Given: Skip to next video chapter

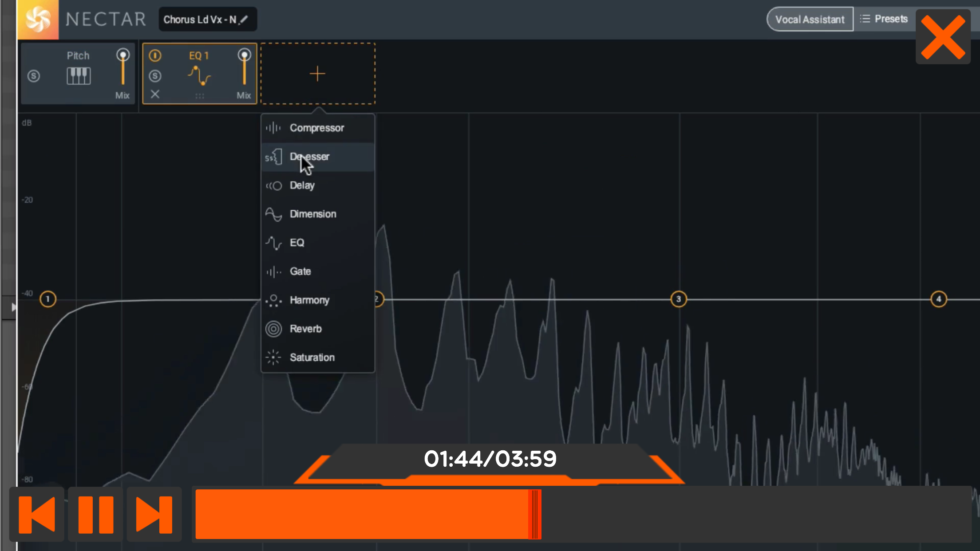Looking at the screenshot, I should pos(154,515).
